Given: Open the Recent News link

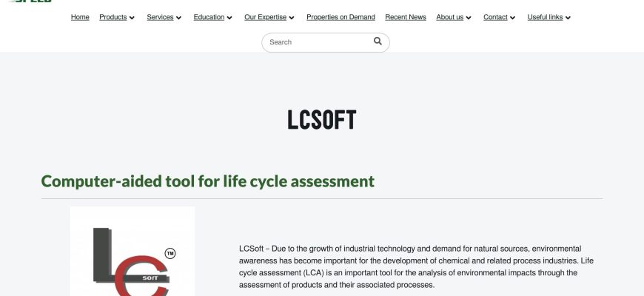Looking at the screenshot, I should (406, 17).
